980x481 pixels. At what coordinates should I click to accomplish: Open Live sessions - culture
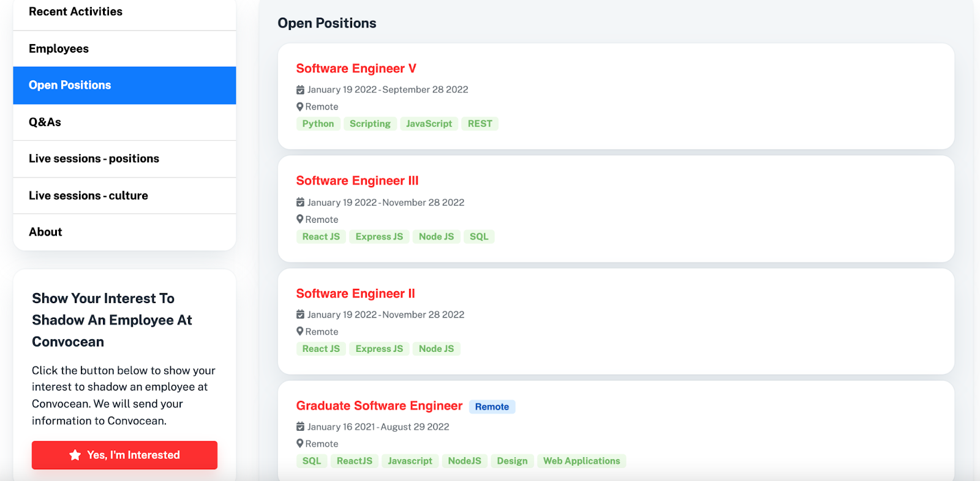pyautogui.click(x=88, y=196)
